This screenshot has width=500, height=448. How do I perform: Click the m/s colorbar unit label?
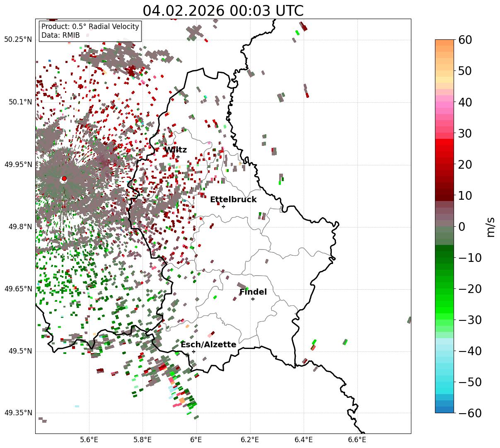click(490, 226)
